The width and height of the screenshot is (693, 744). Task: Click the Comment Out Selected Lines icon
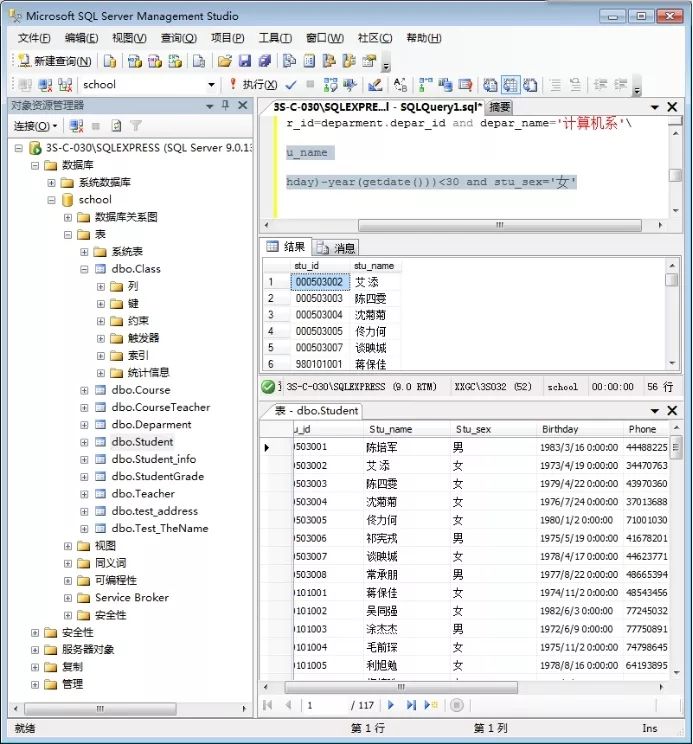555,85
